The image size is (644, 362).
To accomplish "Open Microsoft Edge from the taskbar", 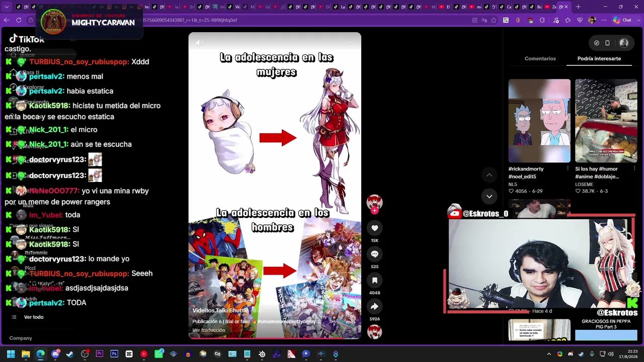I will coord(40,354).
